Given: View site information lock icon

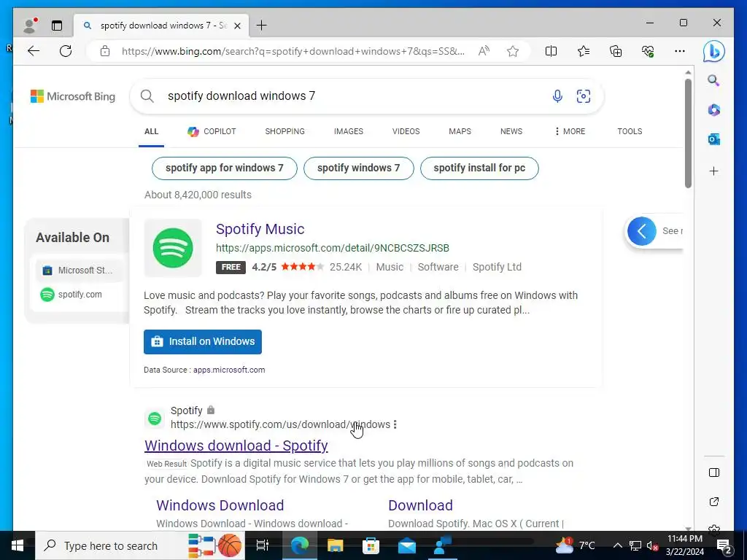Looking at the screenshot, I should point(105,51).
